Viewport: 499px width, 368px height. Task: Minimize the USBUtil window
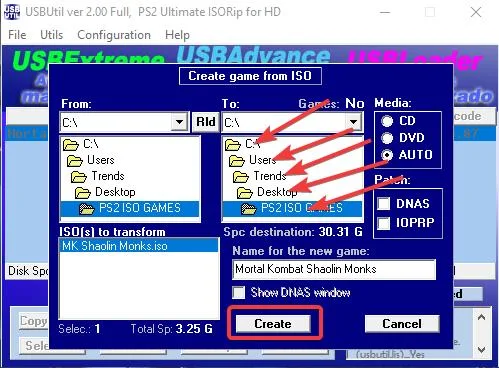tap(385, 13)
